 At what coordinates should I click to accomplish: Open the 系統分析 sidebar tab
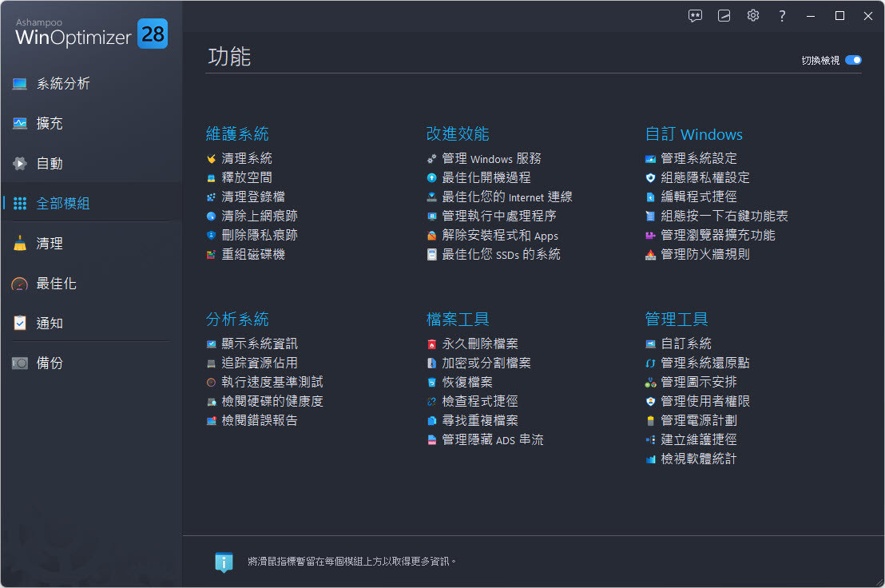62,84
